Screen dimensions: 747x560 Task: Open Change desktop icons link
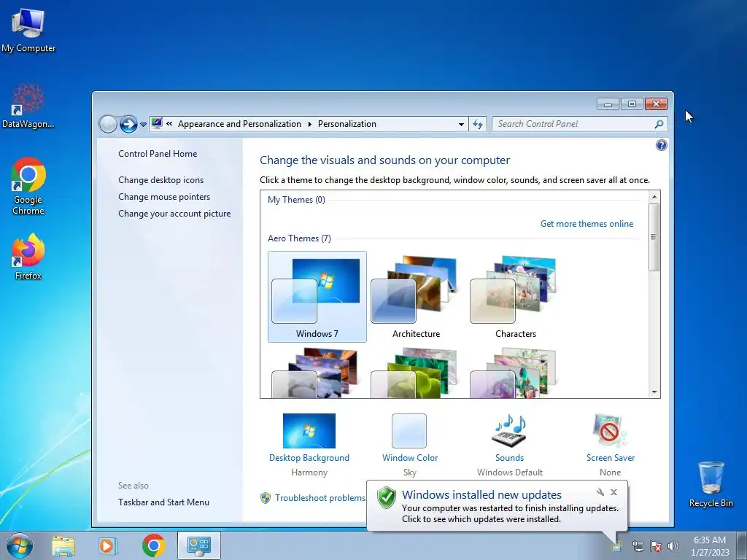[161, 180]
